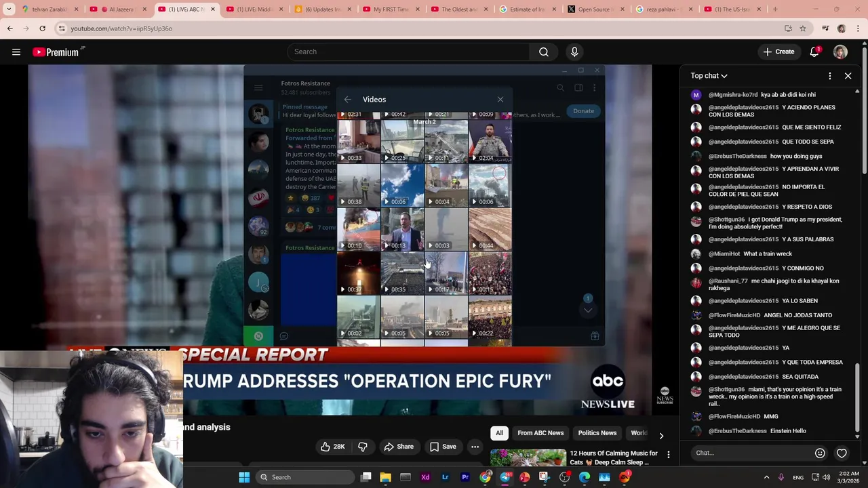Open the 12 Hours Of Calming Music video
This screenshot has width=868, height=488.
613,457
